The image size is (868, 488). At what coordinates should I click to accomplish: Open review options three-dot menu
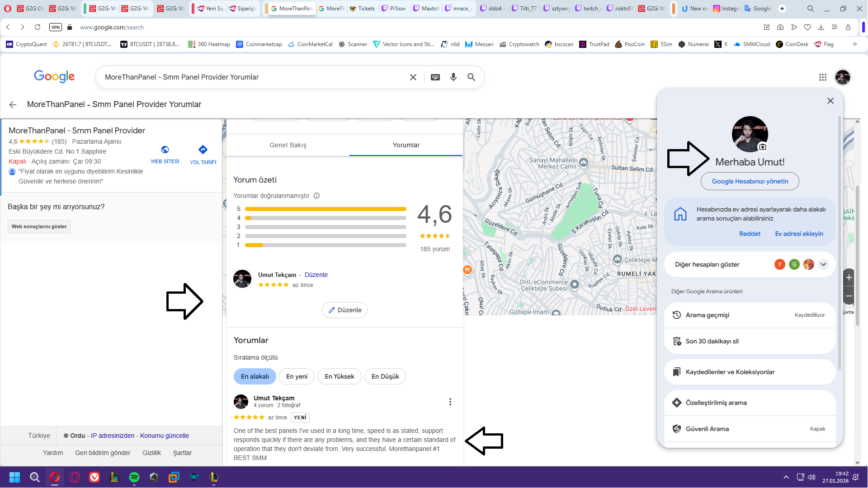point(450,402)
